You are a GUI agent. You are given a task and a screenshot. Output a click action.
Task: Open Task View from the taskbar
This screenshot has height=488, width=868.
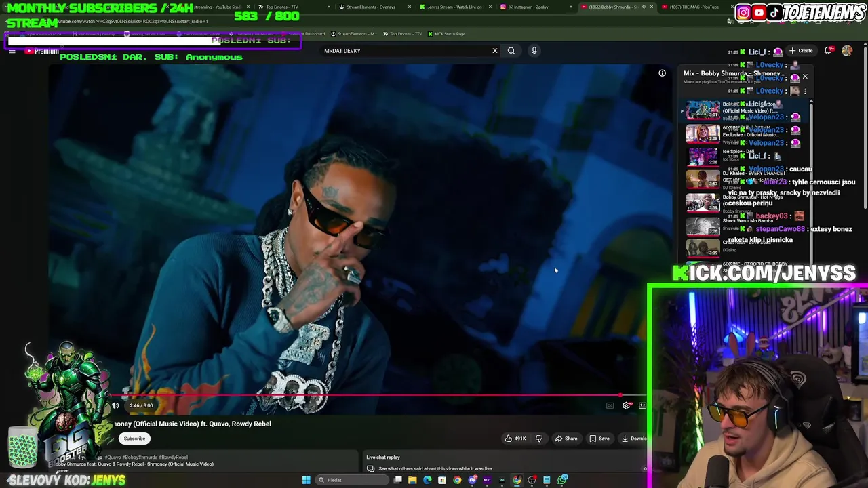click(x=398, y=480)
